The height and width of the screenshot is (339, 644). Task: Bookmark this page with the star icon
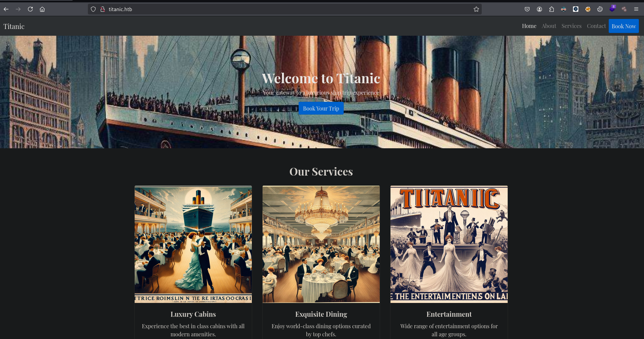(x=476, y=9)
